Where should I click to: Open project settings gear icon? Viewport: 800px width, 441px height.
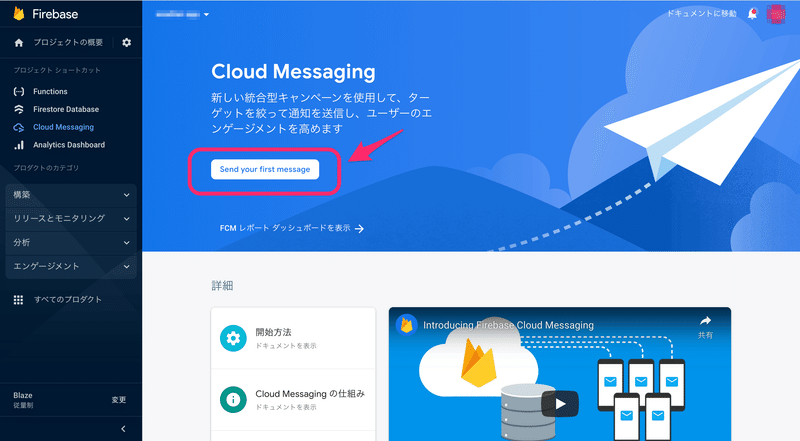pyautogui.click(x=127, y=42)
